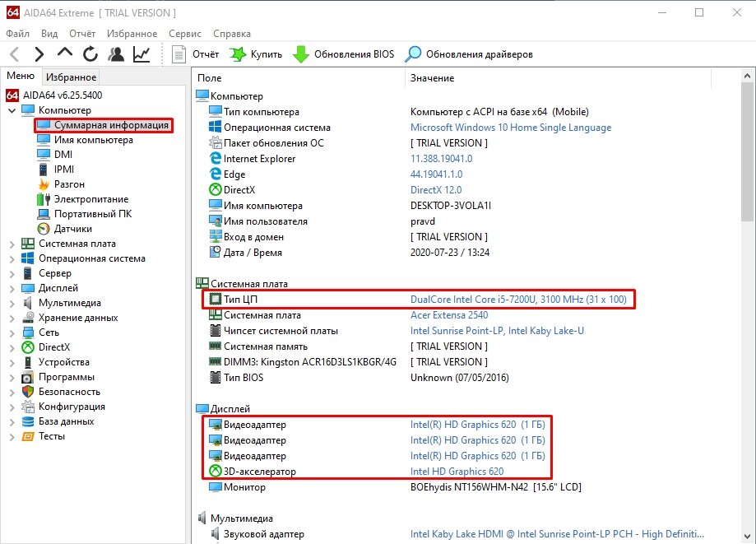Screen dimensions: 756x544
Task: Click База данных database icon
Action: (x=28, y=421)
